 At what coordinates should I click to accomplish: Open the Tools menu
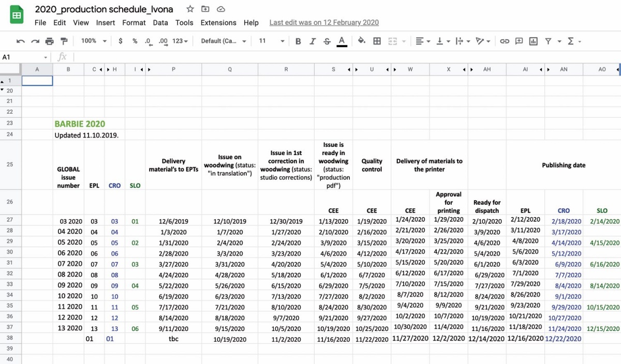[184, 23]
